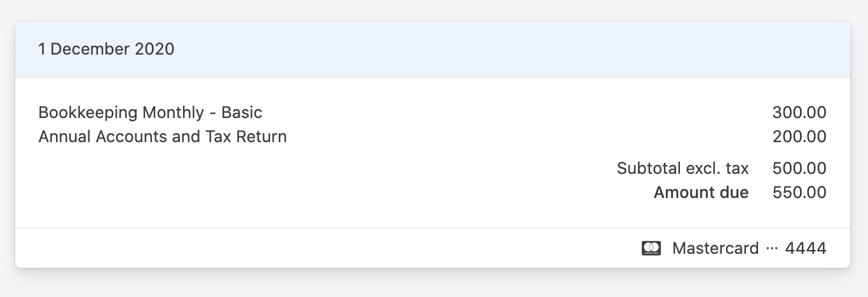
Task: Click the Mastercard payment method text
Action: (x=715, y=248)
